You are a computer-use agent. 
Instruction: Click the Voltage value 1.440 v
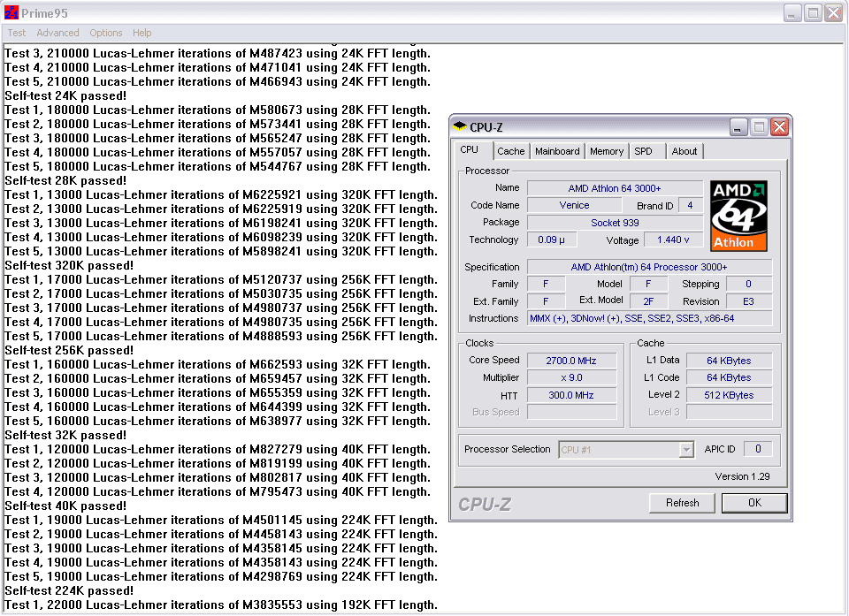[x=673, y=240]
